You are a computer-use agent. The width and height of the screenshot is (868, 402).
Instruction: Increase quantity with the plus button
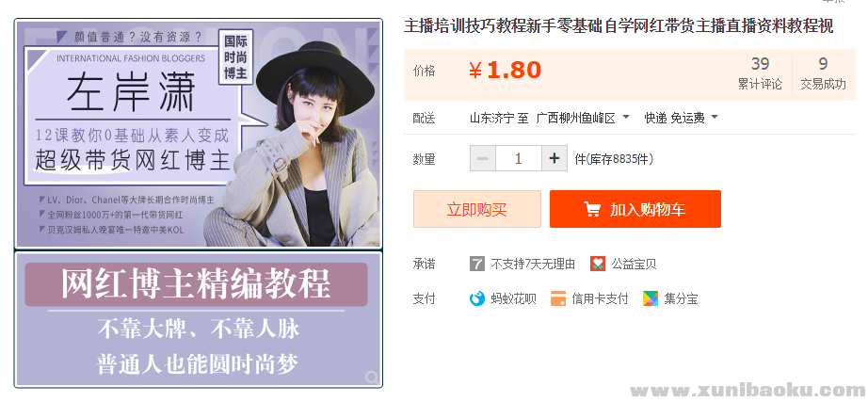point(555,159)
